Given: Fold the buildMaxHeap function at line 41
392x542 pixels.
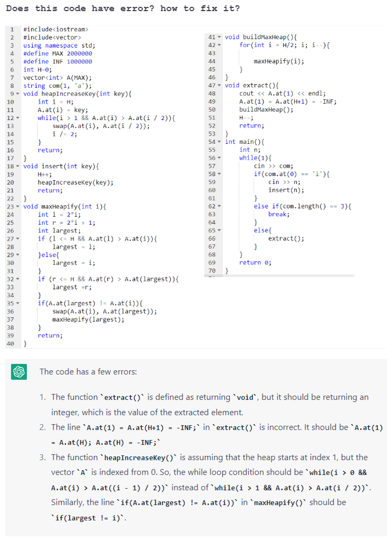Looking at the screenshot, I should coord(219,37).
